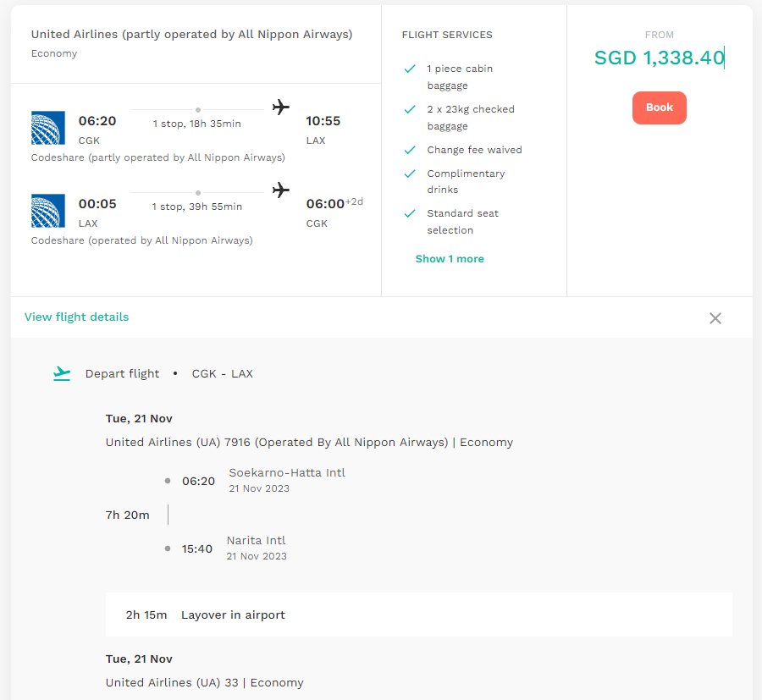Click Soekarno-Hatta Intl departure airport name

tap(287, 472)
